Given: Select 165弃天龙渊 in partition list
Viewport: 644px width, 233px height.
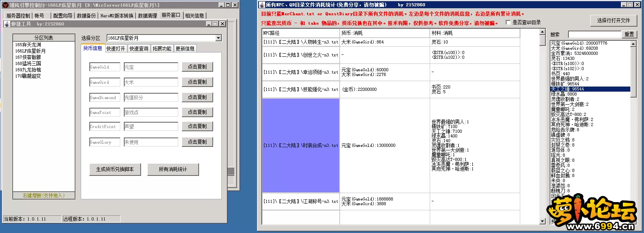Looking at the screenshot, I should pos(28,45).
